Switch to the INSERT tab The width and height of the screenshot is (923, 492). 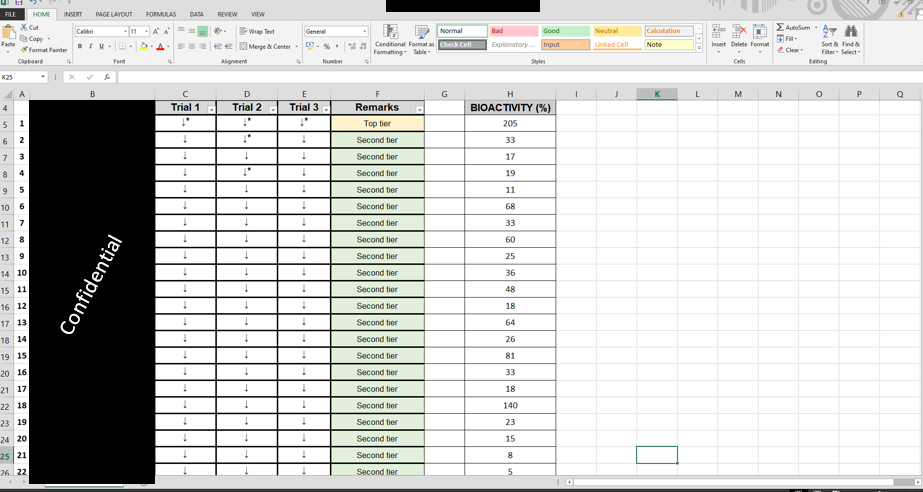point(73,14)
